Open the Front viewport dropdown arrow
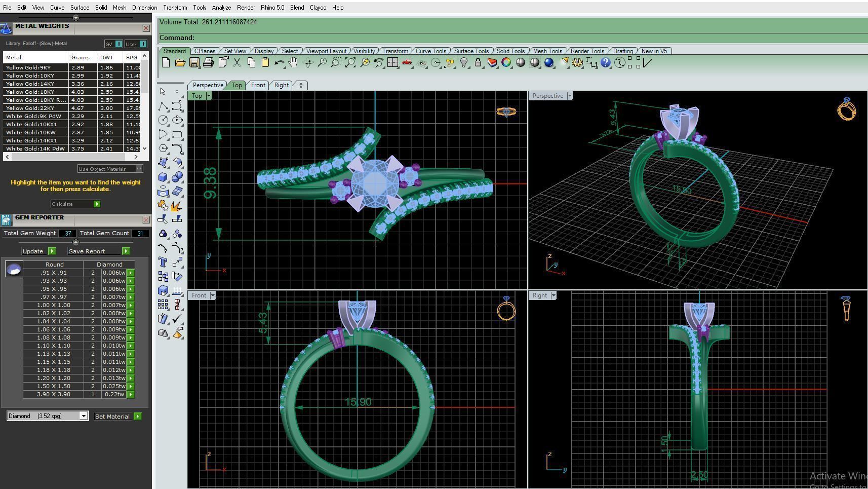 (213, 295)
